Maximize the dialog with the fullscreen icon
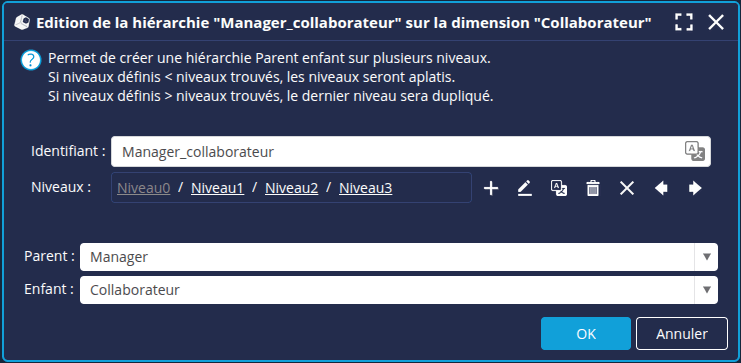Image resolution: width=741 pixels, height=363 pixels. [684, 22]
